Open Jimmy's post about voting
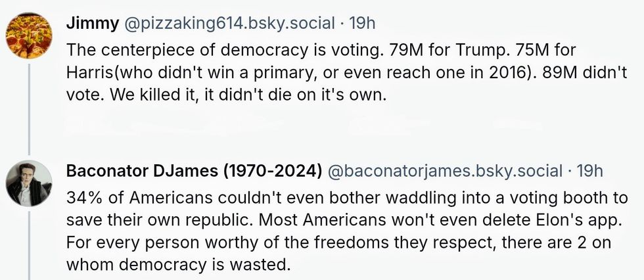 (x=329, y=72)
